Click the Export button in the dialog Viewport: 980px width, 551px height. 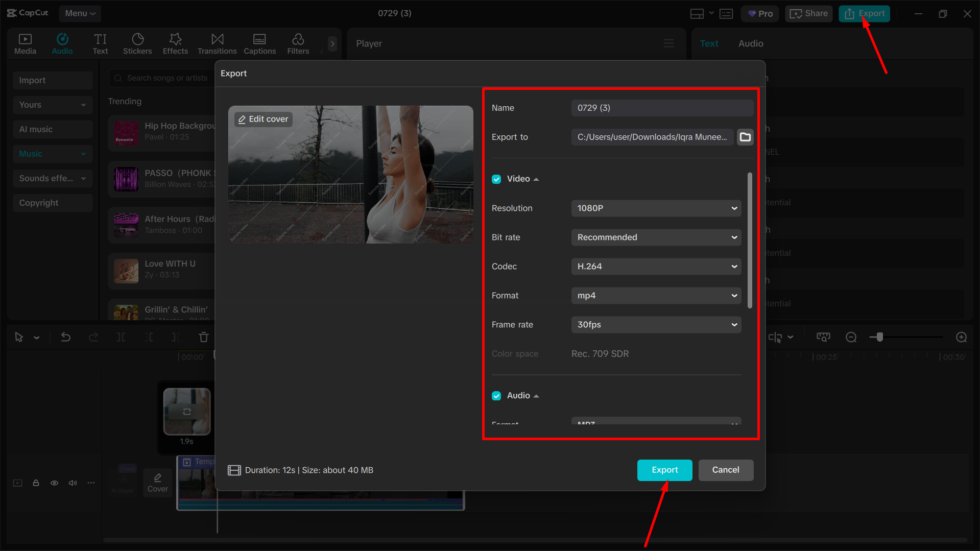click(664, 470)
